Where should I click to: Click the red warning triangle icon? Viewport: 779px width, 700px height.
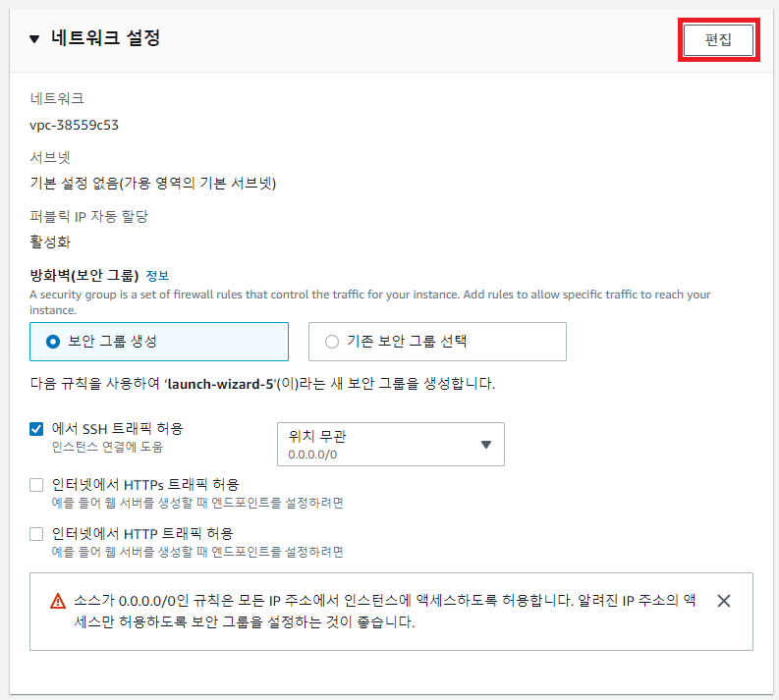coord(55,601)
